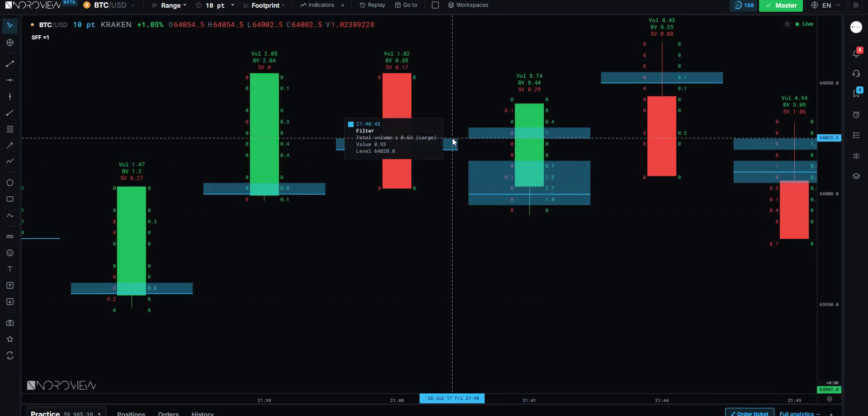Image resolution: width=868 pixels, height=416 pixels.
Task: Select the arrow drawing tool
Action: [10, 145]
